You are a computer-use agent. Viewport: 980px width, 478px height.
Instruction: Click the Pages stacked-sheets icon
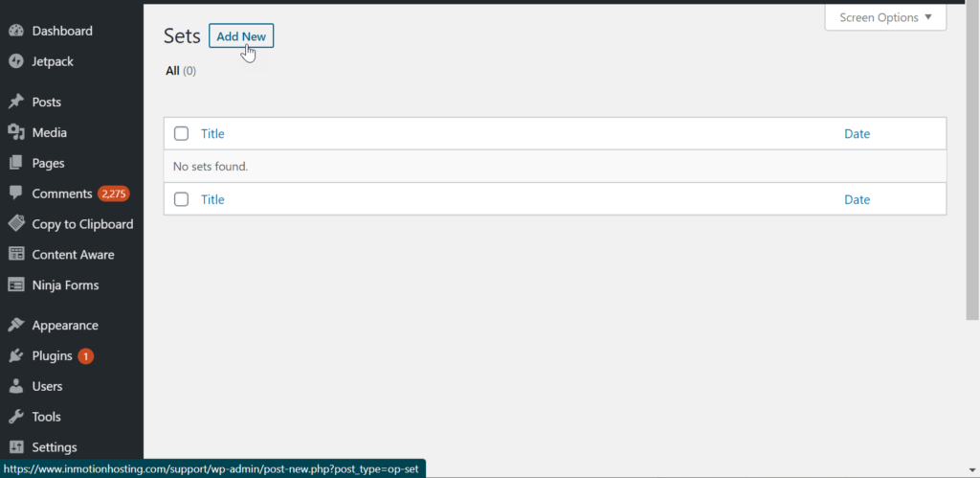coord(16,163)
